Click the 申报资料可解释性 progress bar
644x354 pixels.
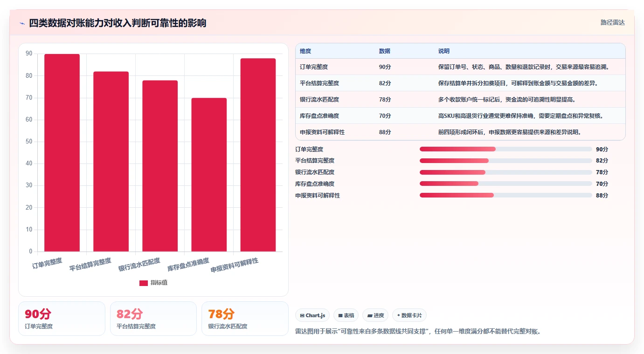point(506,195)
